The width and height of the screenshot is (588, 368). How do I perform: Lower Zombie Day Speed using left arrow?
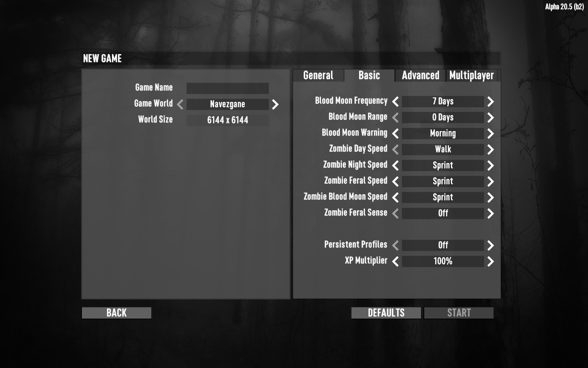click(395, 150)
